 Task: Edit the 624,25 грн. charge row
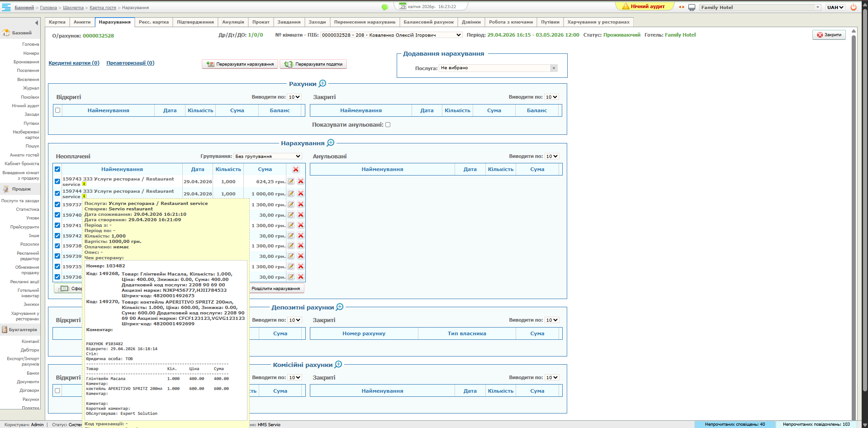(291, 181)
